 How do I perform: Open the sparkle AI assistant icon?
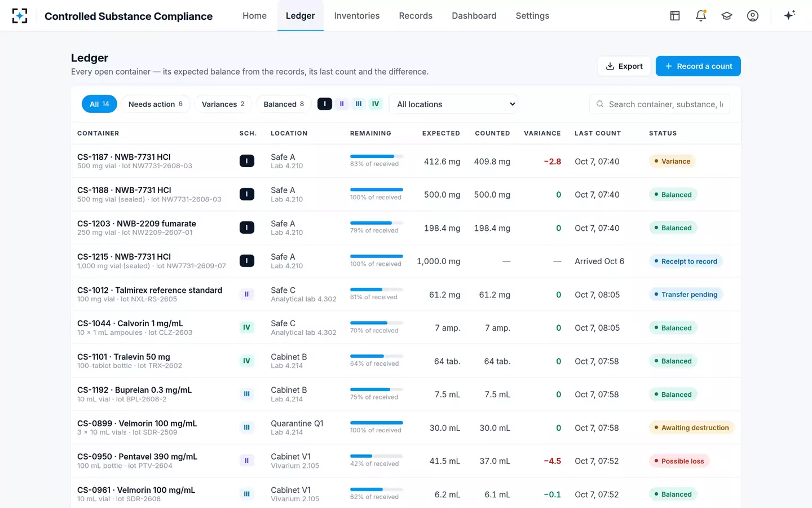click(x=789, y=15)
